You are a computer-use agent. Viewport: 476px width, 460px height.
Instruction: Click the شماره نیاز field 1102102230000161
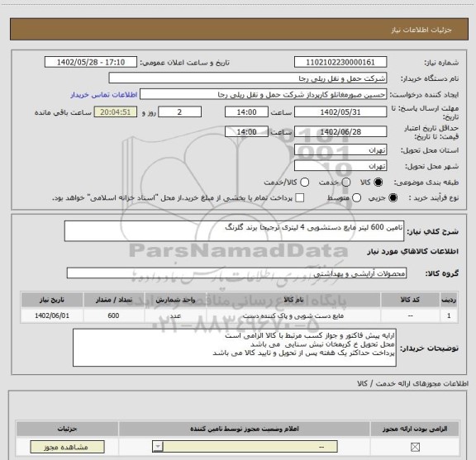click(340, 62)
